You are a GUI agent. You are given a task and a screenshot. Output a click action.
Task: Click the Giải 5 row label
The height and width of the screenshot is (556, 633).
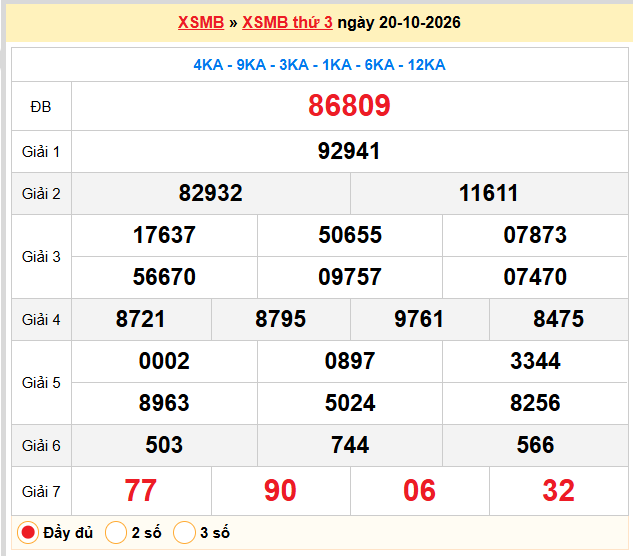point(41,383)
